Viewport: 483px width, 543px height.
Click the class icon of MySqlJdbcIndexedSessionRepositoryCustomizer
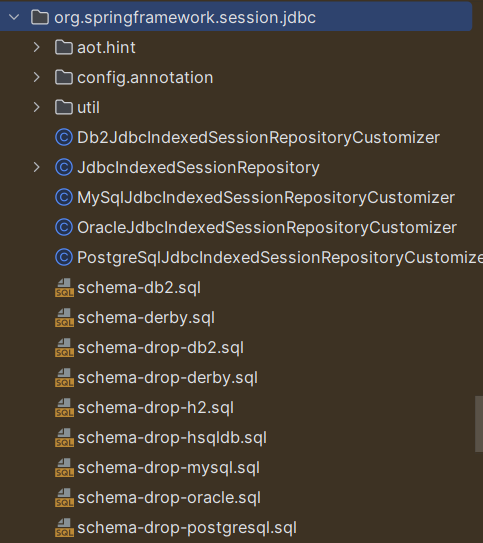(x=64, y=197)
